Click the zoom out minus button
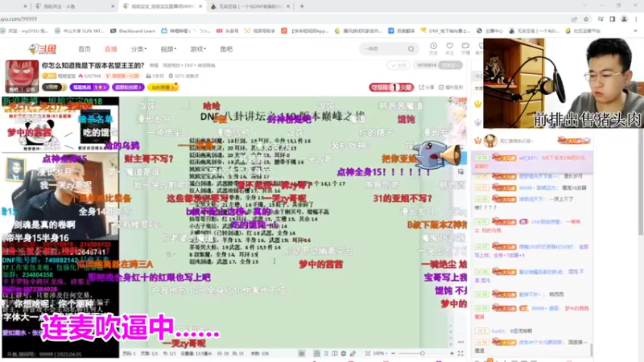 (x=393, y=353)
